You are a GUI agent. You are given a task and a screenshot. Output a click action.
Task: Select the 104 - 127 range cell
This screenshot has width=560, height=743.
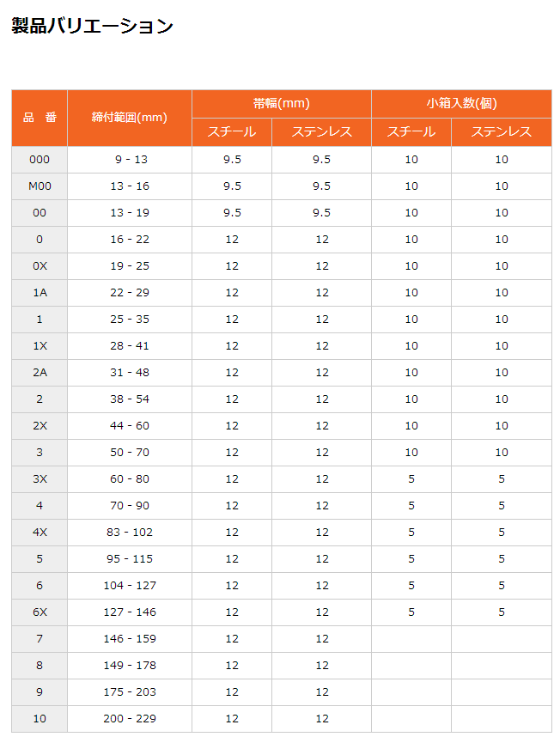[130, 586]
